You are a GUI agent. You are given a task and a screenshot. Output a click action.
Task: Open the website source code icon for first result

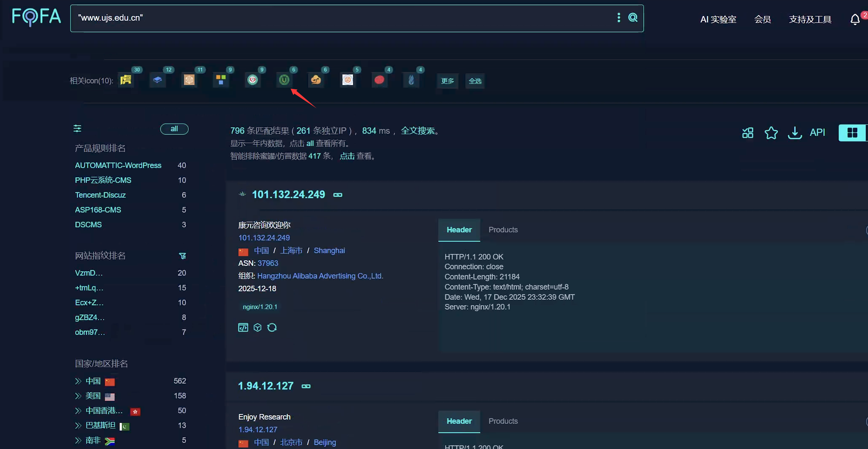(243, 327)
